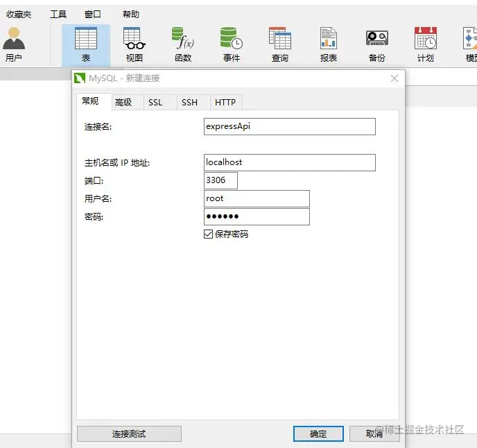Focus the 用户名 field containing root

point(257,199)
